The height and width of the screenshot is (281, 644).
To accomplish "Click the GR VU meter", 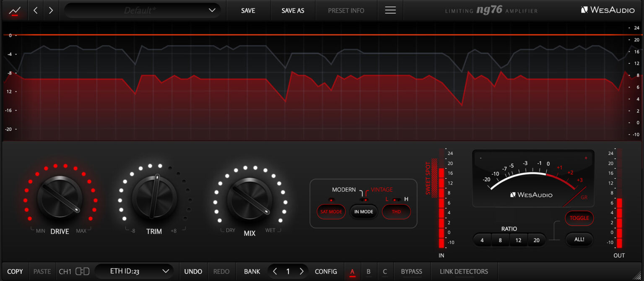I will point(533,179).
